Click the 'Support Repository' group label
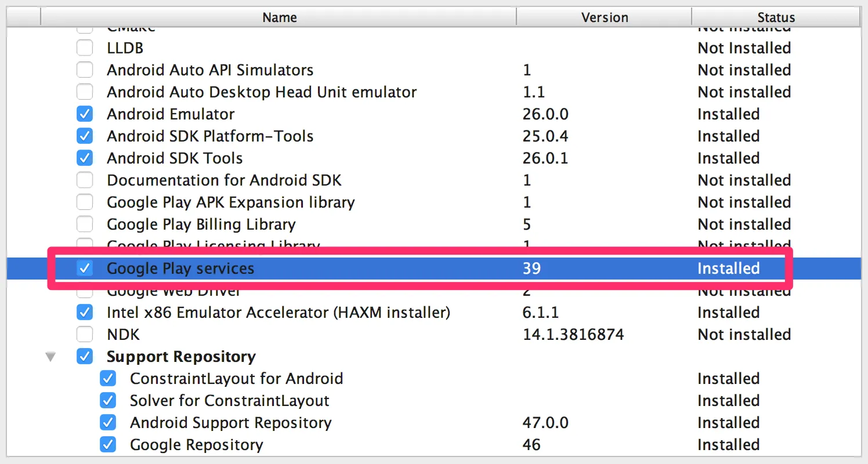 click(181, 357)
